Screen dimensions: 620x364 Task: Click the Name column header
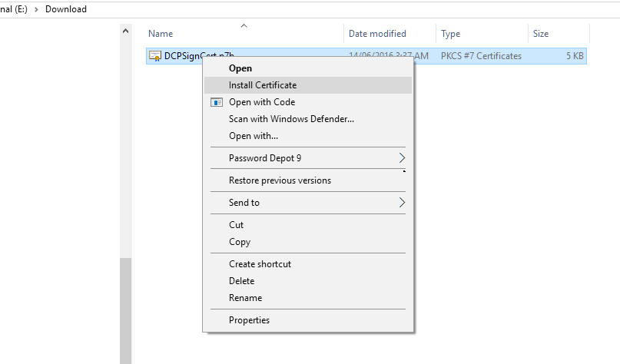161,34
